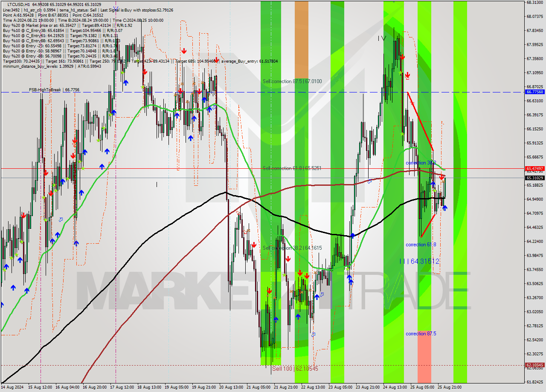Click the 'minimum_distance_buy_levels' line
Viewport: 546px width, 392px height.
click(x=52, y=66)
